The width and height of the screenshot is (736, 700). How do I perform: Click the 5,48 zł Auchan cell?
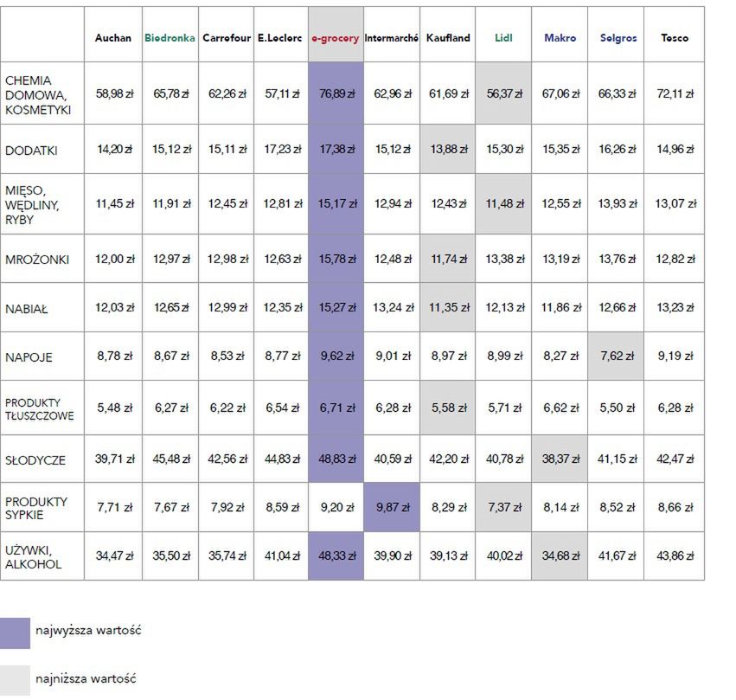(x=113, y=408)
